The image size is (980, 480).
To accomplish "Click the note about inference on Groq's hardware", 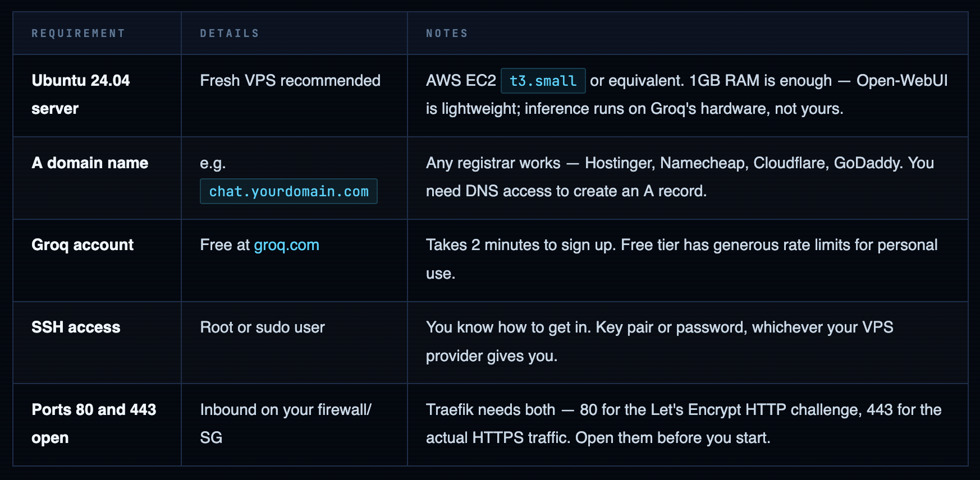I will [x=634, y=109].
